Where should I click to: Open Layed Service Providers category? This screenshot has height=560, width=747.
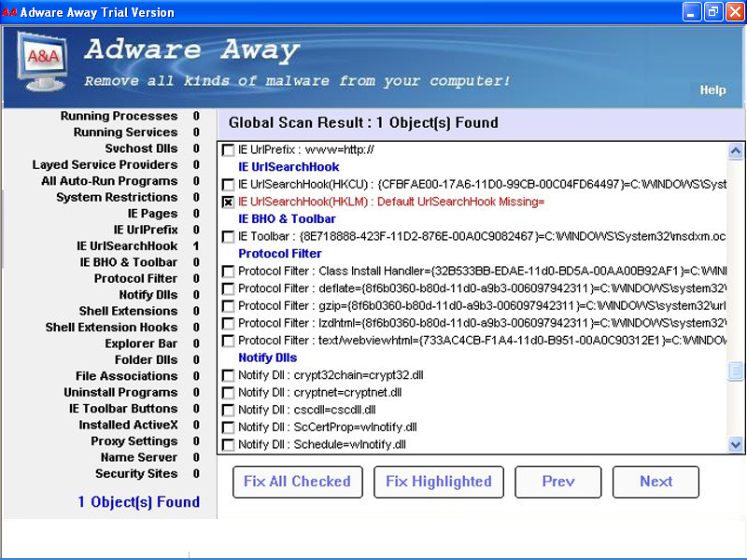pos(105,165)
